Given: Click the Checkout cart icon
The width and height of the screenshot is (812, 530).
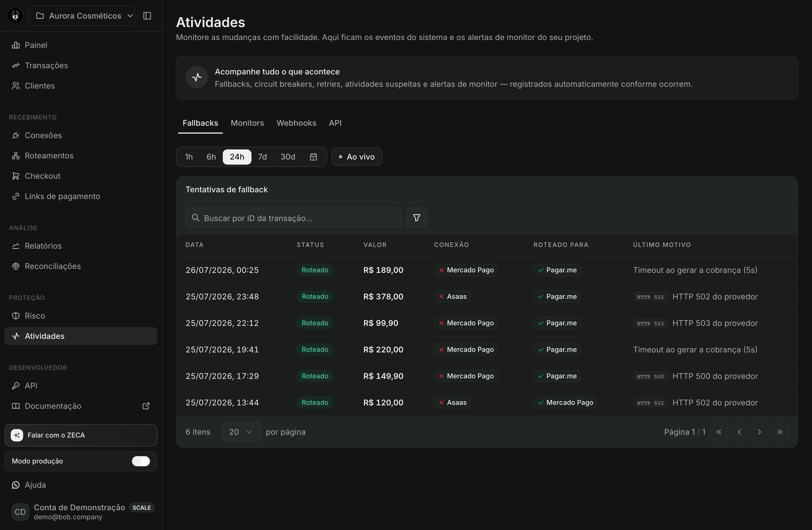Looking at the screenshot, I should tap(16, 176).
